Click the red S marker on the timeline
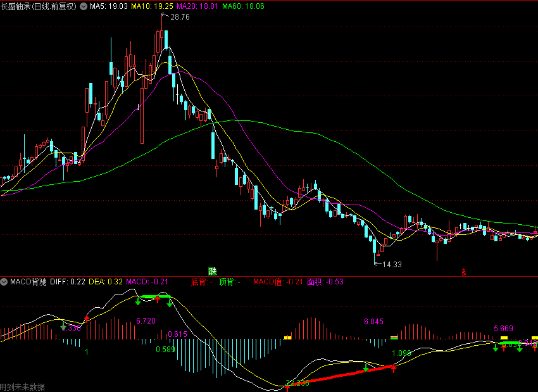Viewport: 538px width, 392px height. tap(463, 272)
